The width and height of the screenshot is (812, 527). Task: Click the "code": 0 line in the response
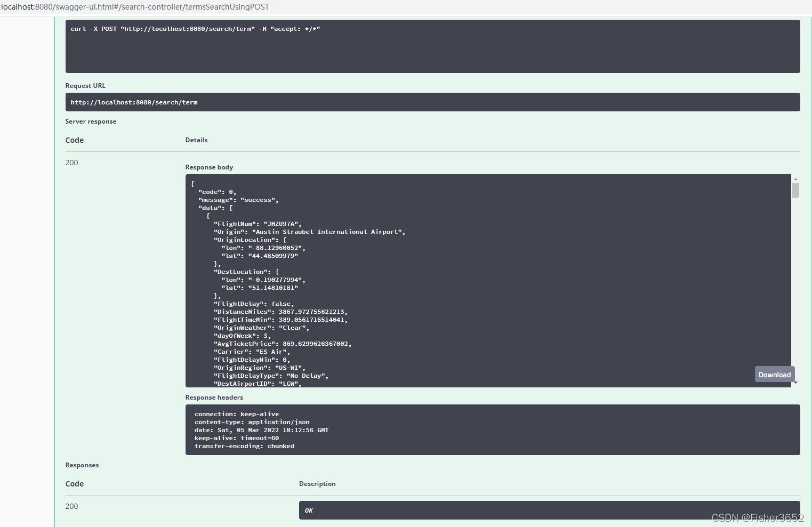pos(217,192)
